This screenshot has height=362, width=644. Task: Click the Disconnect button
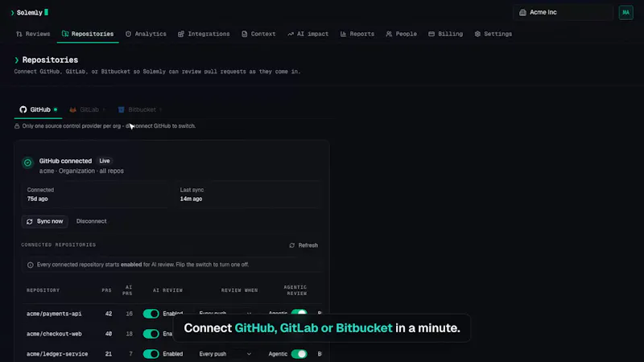91,221
